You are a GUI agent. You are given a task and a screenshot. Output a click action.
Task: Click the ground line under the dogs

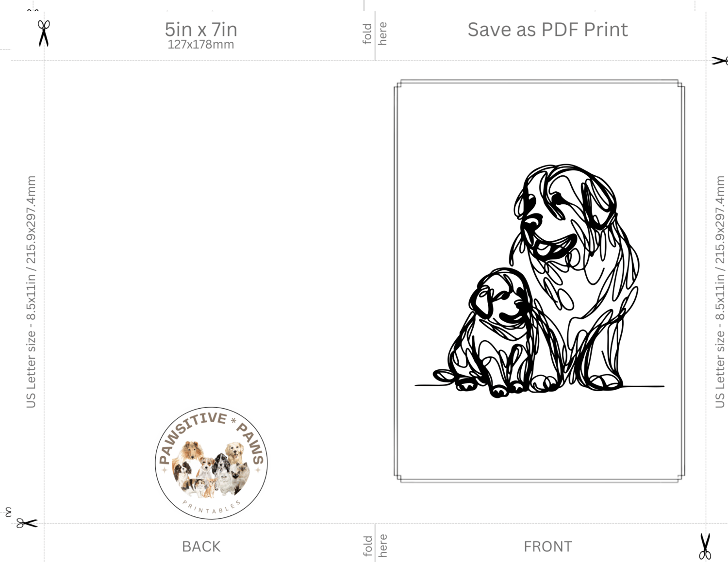539,386
